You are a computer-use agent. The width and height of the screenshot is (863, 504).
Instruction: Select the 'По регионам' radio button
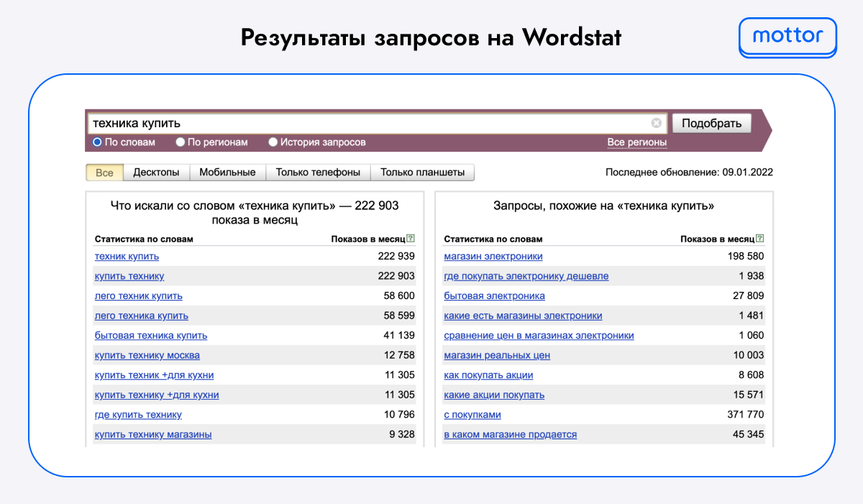click(181, 142)
